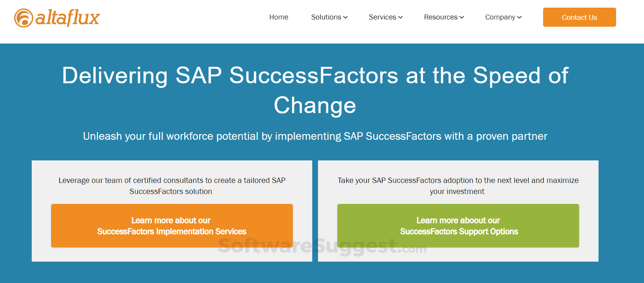Expand the chevron beside Resources
644x283 pixels.
click(462, 17)
